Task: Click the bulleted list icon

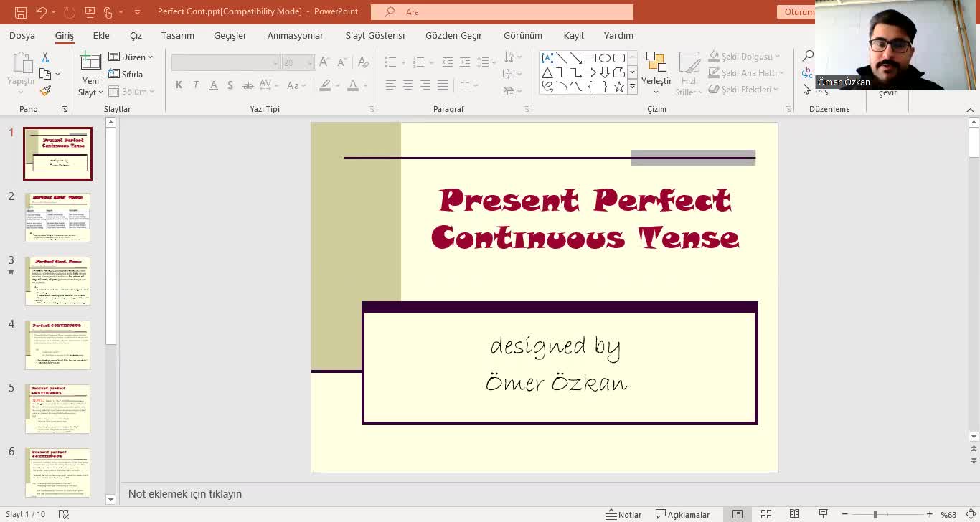Action: point(390,62)
